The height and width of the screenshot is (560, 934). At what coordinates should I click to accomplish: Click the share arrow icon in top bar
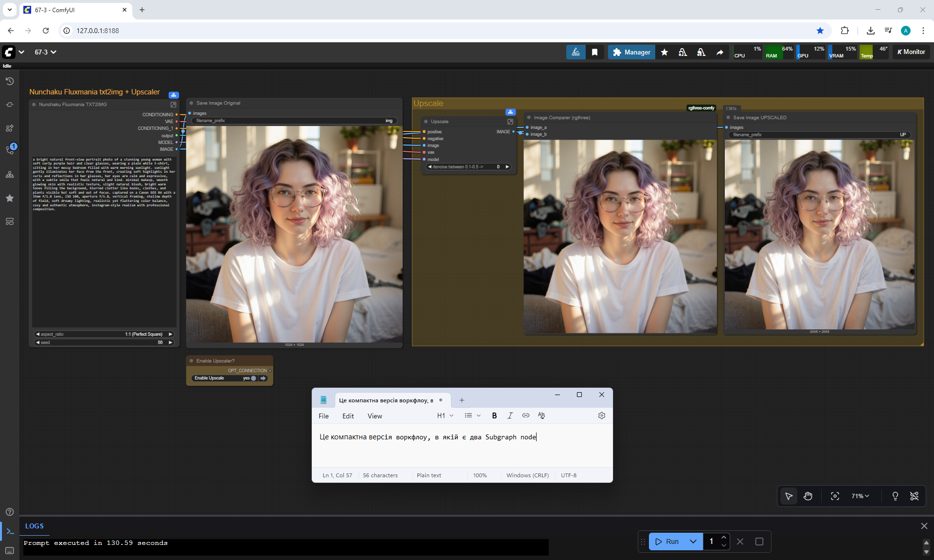click(x=719, y=52)
